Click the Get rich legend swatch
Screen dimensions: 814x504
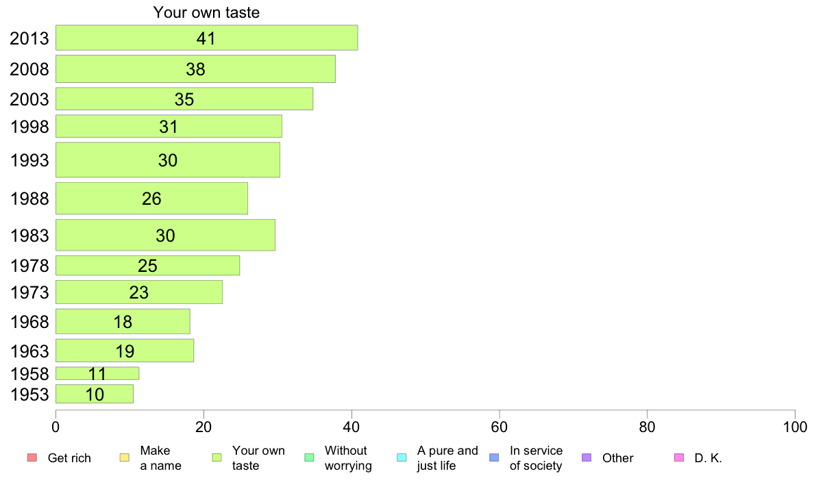pos(32,458)
